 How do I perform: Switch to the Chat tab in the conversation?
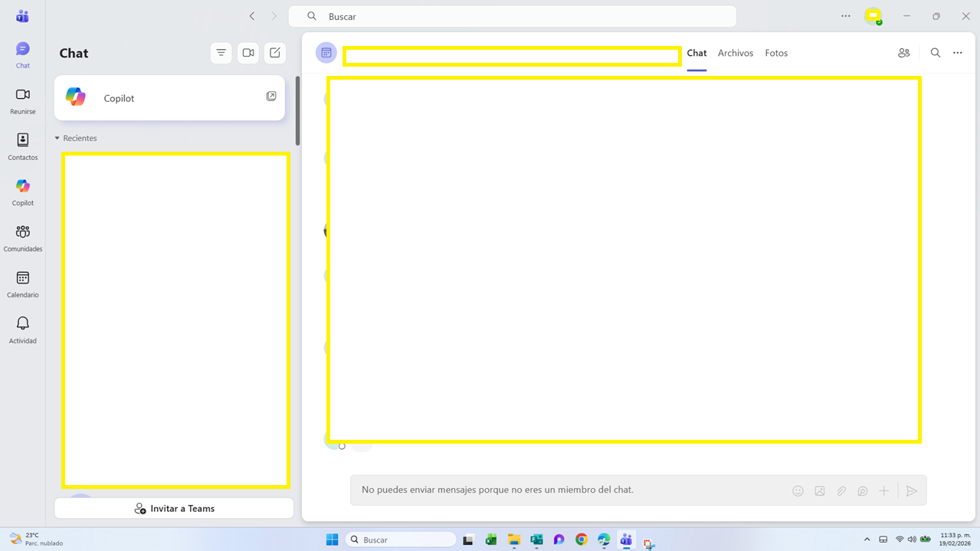tap(696, 53)
